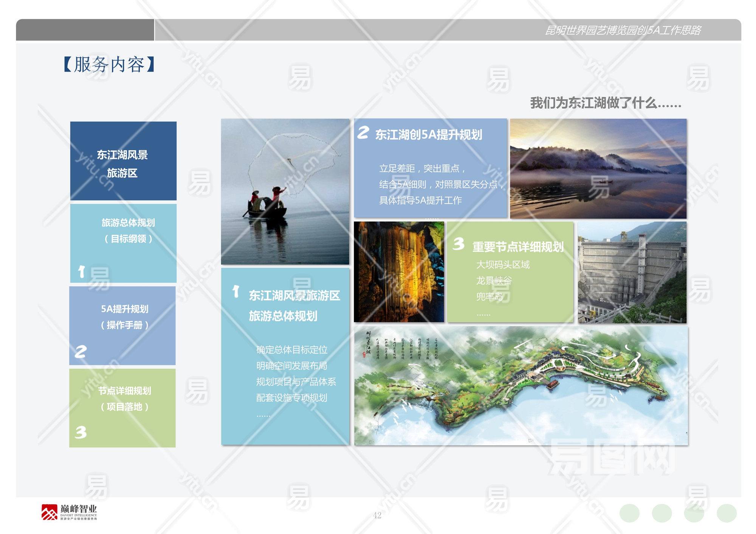Click the illustrated master plan map

click(521, 386)
